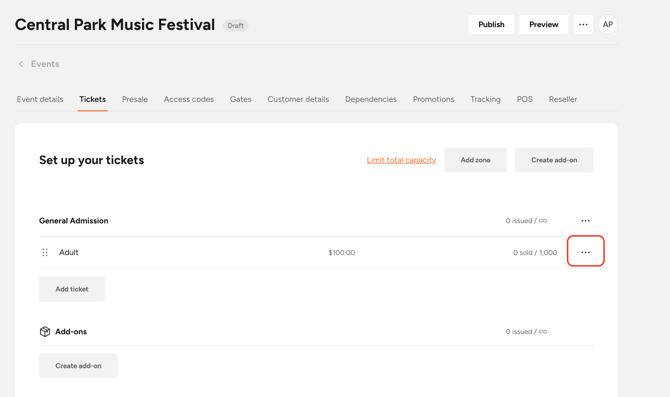
Task: Open the Gates tab
Action: tap(241, 99)
